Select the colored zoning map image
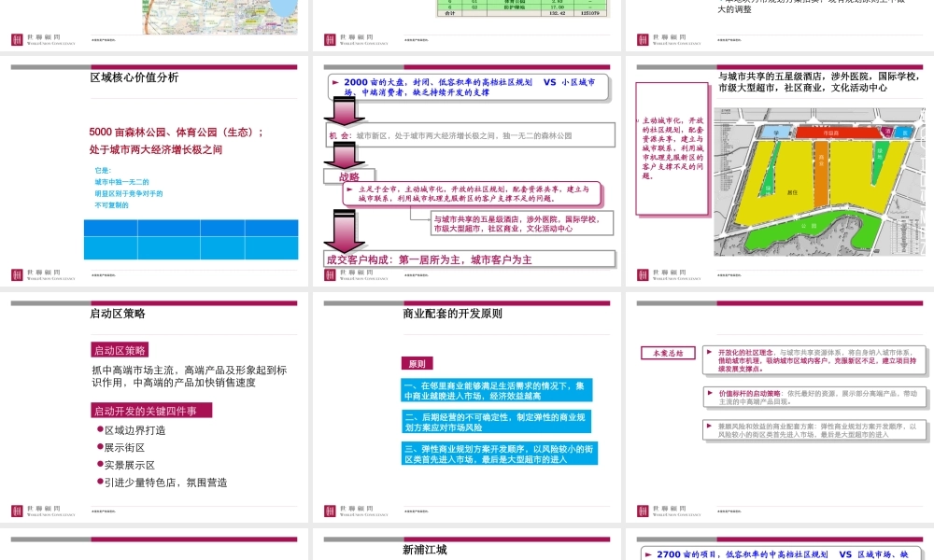The height and width of the screenshot is (560, 934). 820,181
